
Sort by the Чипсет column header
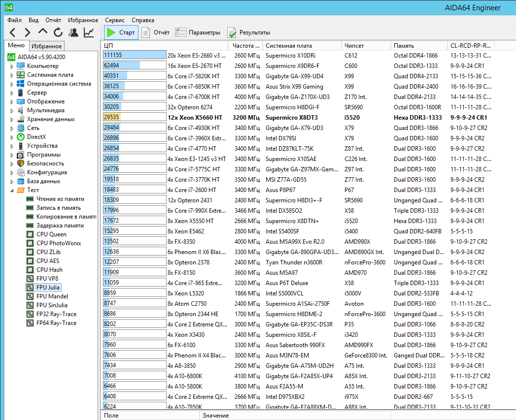[366, 46]
